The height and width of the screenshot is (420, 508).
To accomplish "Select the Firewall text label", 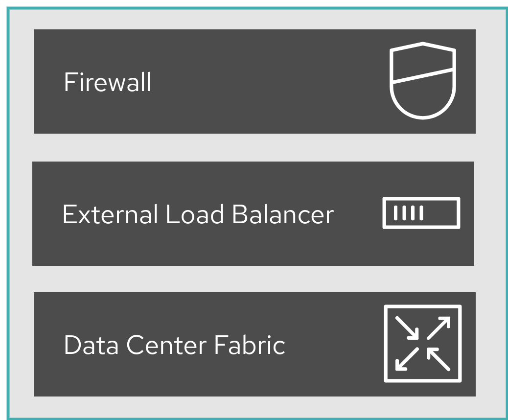I will [108, 82].
